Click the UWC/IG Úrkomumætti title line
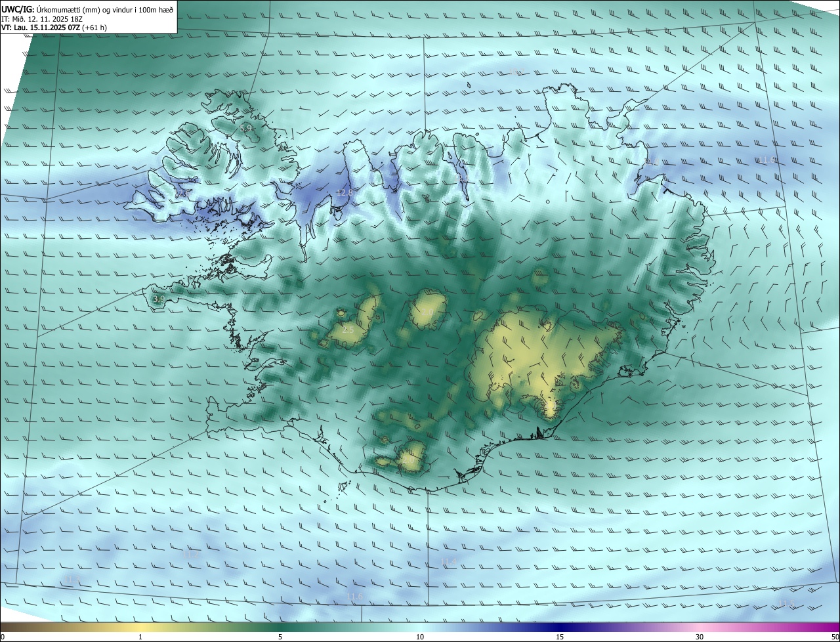Viewport: 840px width, 642px height. [87, 9]
